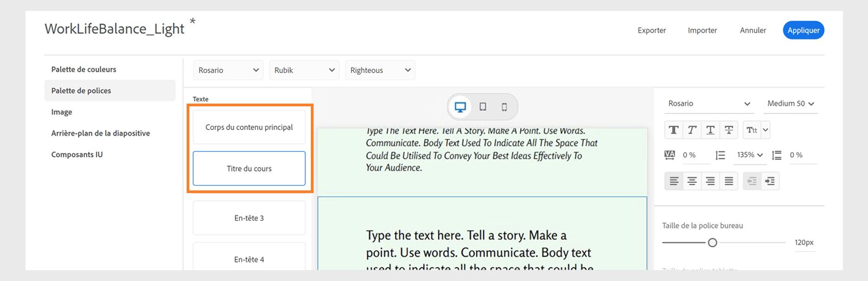Click the Exporter link
The width and height of the screenshot is (868, 281).
click(652, 30)
